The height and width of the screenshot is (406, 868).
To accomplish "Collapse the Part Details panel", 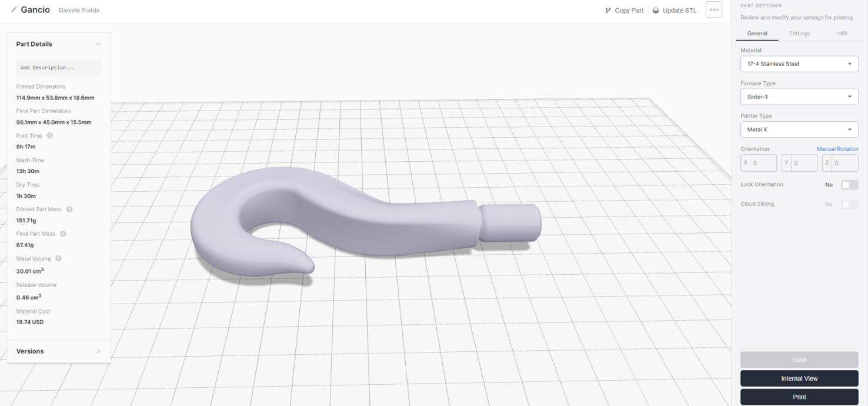I will pyautogui.click(x=98, y=44).
